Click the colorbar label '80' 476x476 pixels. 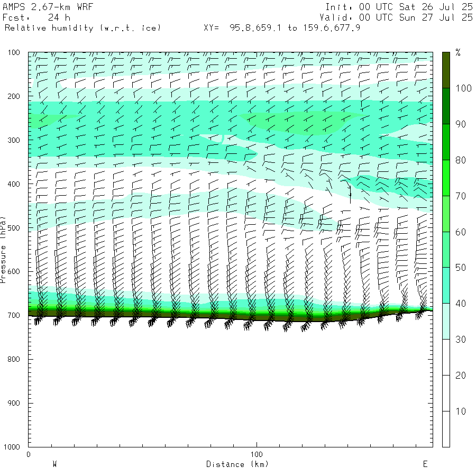click(461, 160)
